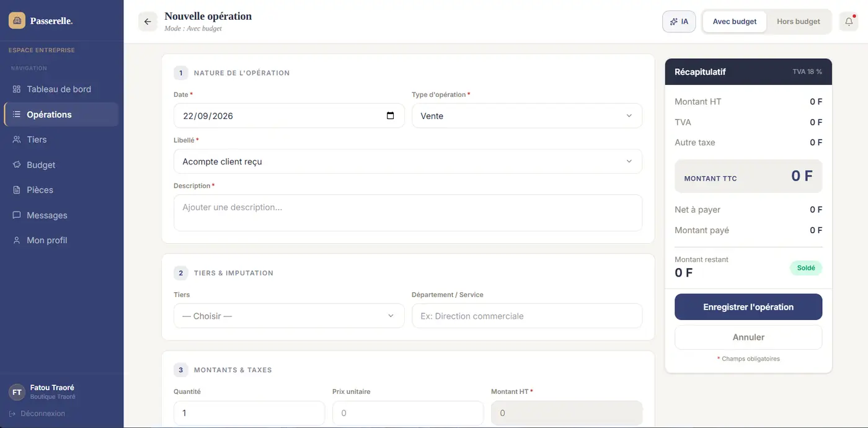Click the TVA 18 % label
Viewport: 868px width, 428px height.
807,72
